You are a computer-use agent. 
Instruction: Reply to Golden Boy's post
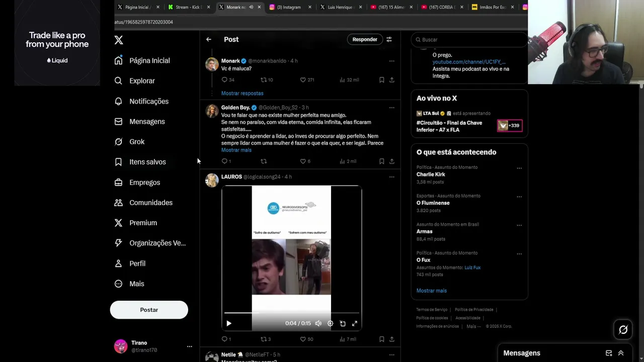[224, 161]
